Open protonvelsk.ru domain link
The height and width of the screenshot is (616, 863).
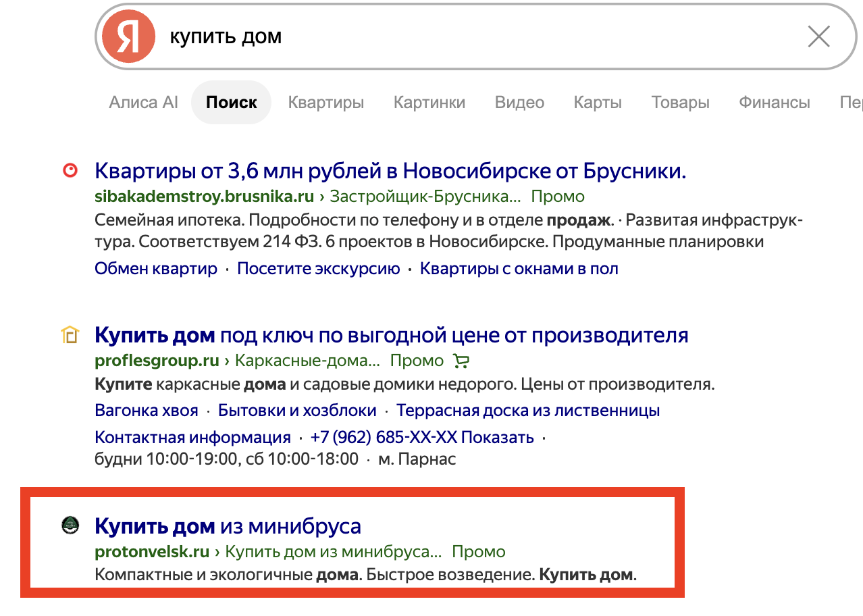tap(152, 550)
